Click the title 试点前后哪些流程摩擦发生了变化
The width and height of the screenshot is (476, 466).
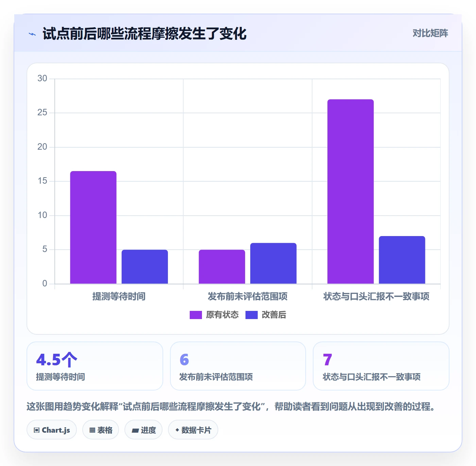coord(144,34)
